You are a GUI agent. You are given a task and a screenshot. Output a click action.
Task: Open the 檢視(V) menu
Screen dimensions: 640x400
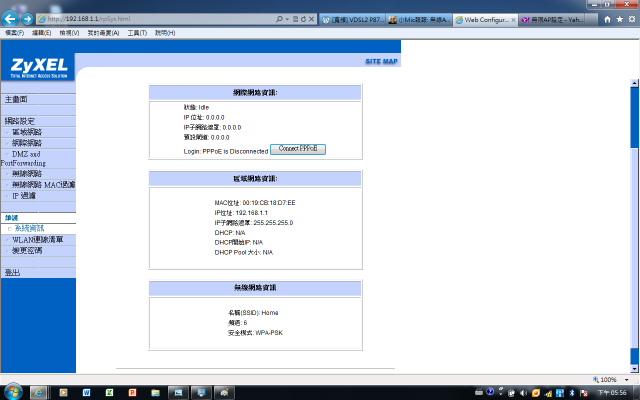point(69,33)
